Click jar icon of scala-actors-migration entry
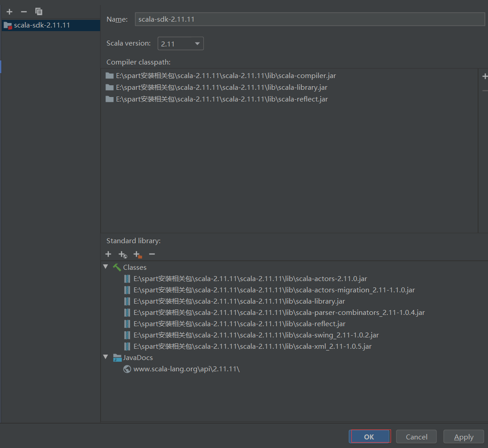Image resolution: width=488 pixels, height=448 pixels. coord(127,290)
